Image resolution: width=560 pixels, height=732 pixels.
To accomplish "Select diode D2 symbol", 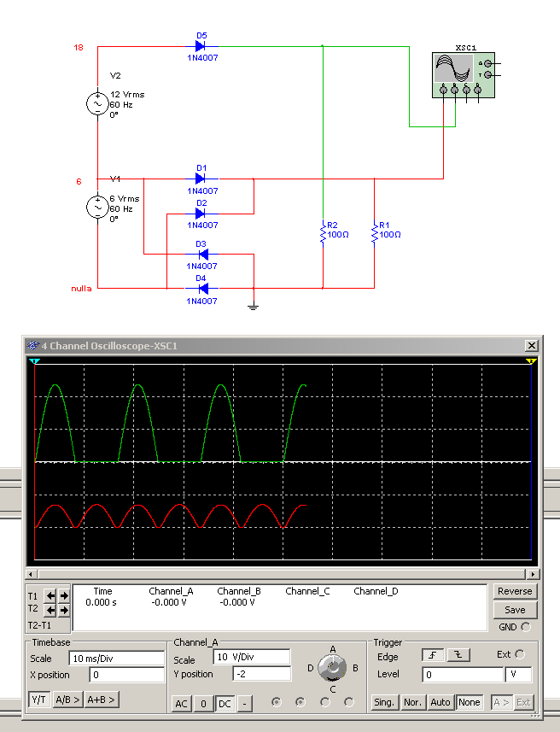I will pos(201,214).
